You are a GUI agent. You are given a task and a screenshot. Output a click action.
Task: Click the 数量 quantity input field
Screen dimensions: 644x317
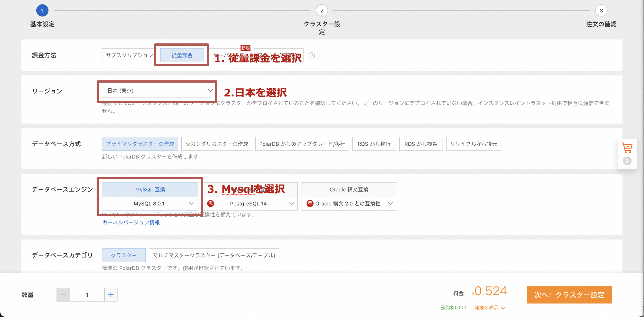tap(87, 294)
